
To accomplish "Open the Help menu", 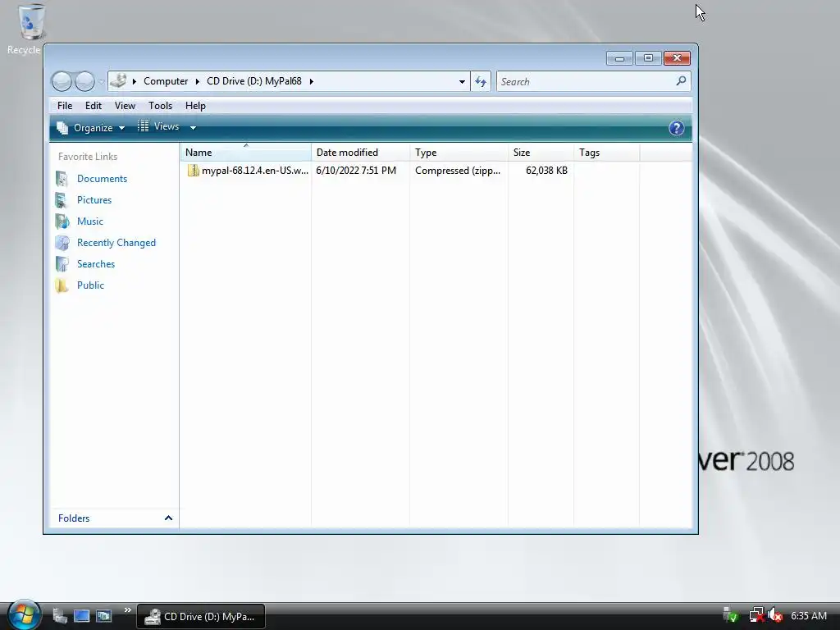I will click(x=195, y=106).
